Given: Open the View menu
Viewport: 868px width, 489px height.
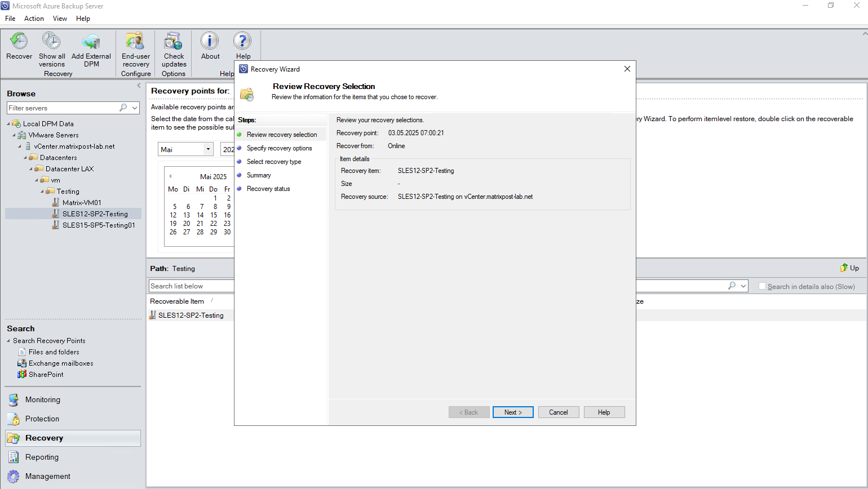Looking at the screenshot, I should click(60, 19).
